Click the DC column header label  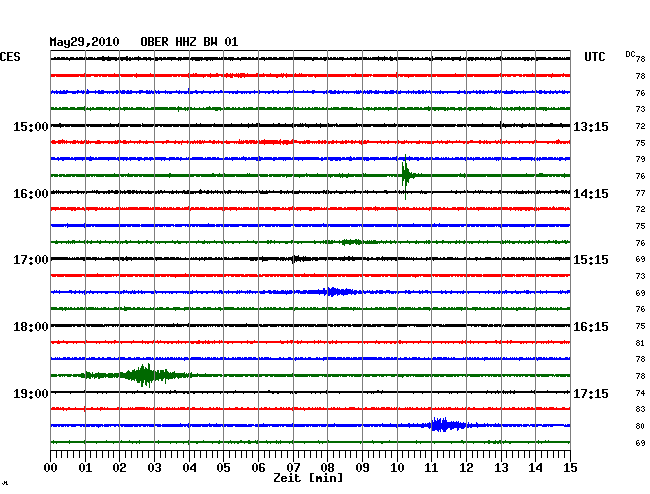[x=630, y=54]
